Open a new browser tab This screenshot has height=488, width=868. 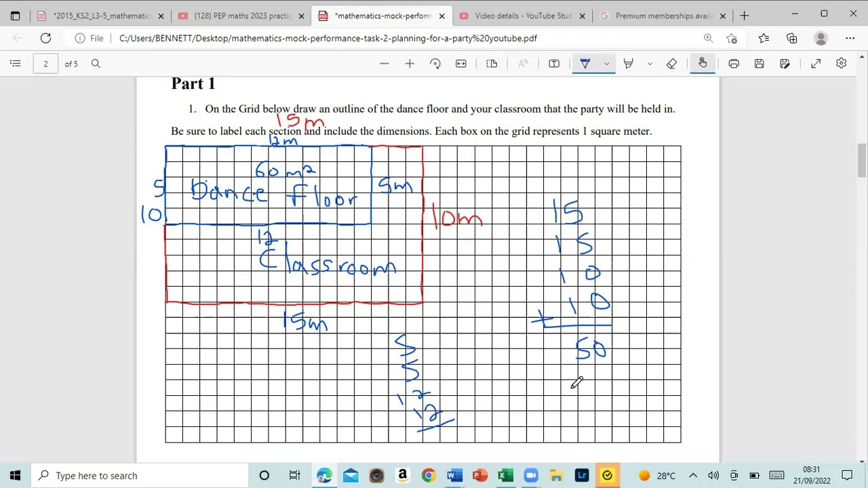tap(744, 16)
